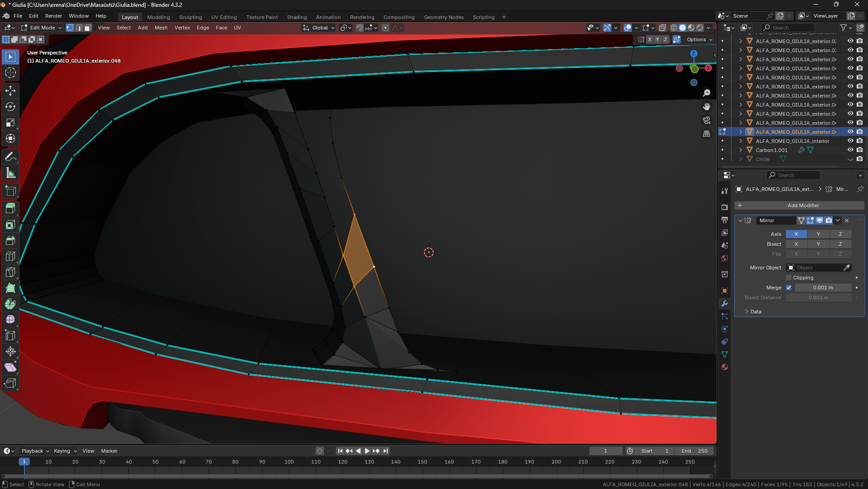Activate the Move tool
The height and width of the screenshot is (489, 868).
click(10, 91)
